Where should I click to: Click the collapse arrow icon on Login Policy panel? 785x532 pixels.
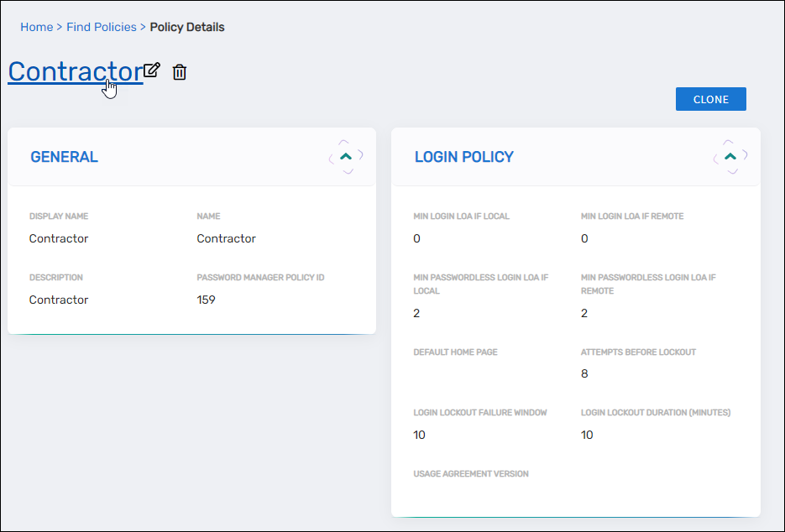[730, 154]
